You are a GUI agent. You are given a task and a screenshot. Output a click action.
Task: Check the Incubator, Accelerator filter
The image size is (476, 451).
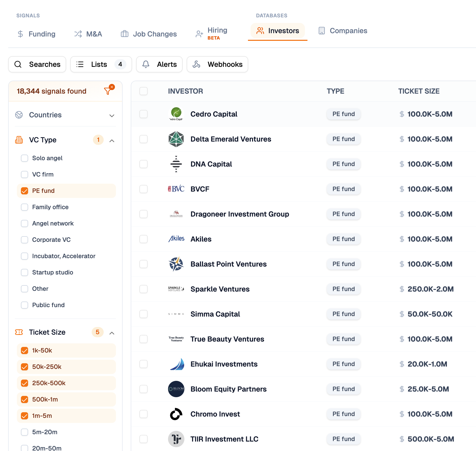tap(25, 256)
